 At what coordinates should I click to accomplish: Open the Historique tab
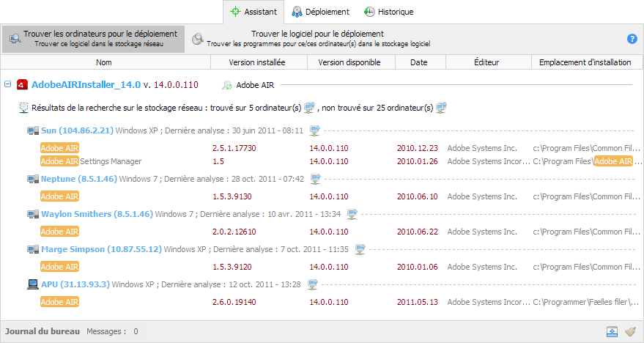point(389,12)
